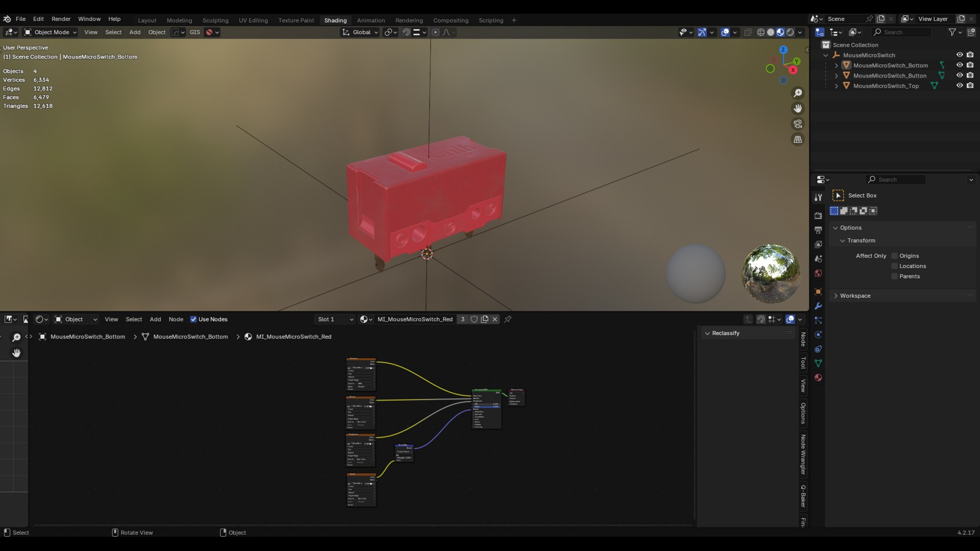
Task: Toggle Use Nodes checkbox
Action: click(193, 319)
